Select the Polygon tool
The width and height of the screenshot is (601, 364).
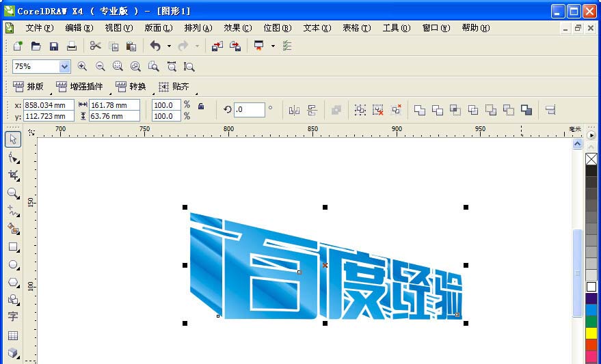pyautogui.click(x=14, y=283)
